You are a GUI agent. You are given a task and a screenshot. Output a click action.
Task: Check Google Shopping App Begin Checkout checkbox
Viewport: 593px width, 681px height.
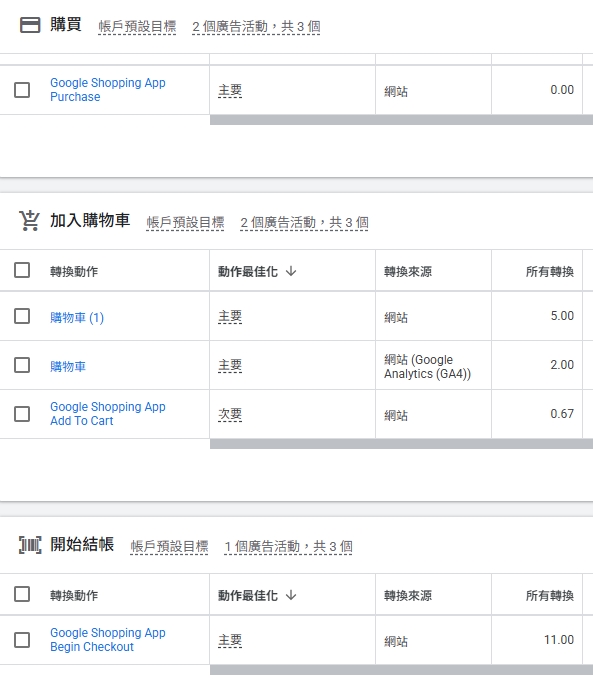click(22, 640)
